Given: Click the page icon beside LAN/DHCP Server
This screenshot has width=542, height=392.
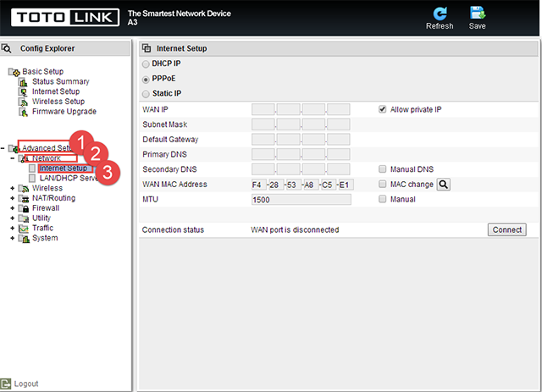Looking at the screenshot, I should [x=32, y=179].
